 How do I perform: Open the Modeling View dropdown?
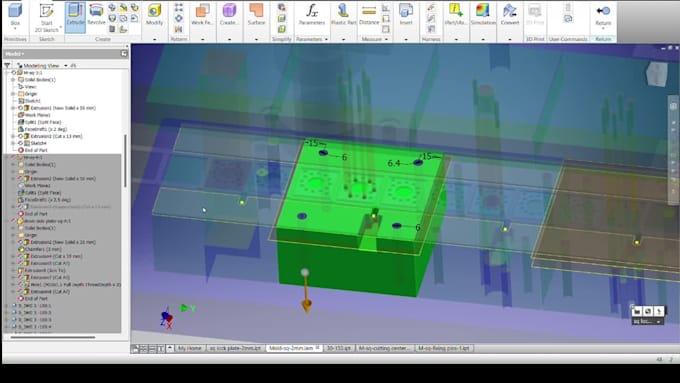click(x=66, y=65)
